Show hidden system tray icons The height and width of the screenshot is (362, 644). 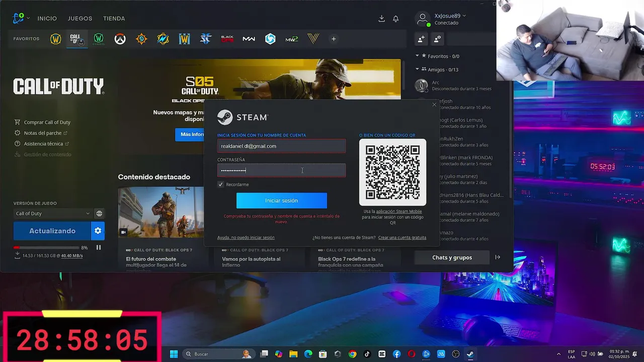558,354
